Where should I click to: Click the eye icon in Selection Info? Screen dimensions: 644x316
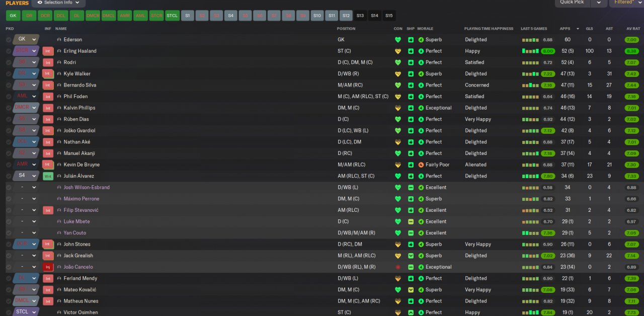point(40,3)
